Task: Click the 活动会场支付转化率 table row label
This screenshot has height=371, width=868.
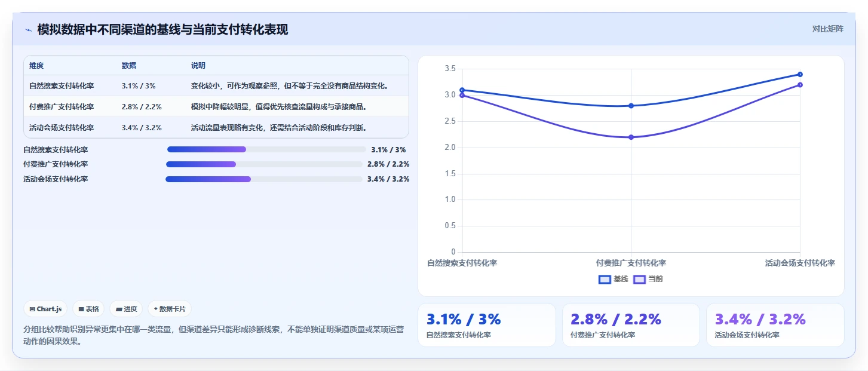Action: tap(62, 127)
